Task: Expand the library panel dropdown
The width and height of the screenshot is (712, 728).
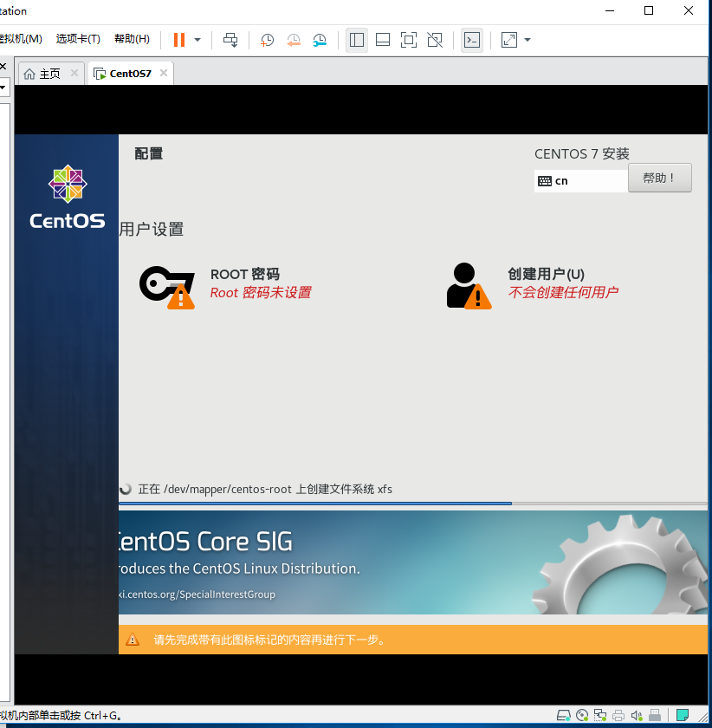Action: (3, 88)
